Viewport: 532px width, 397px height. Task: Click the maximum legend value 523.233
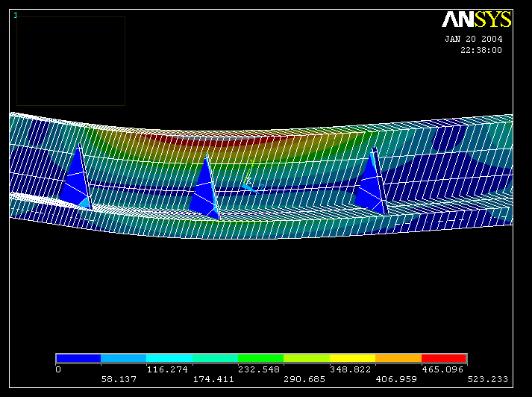487,379
